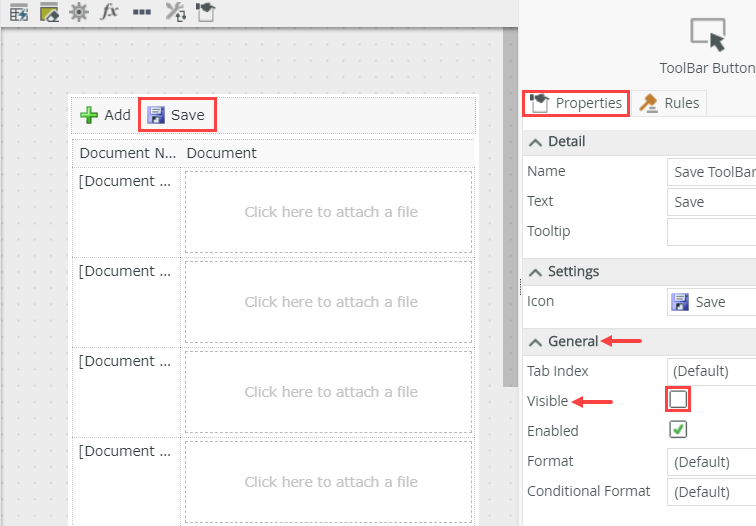The height and width of the screenshot is (526, 756).
Task: Select the Add toolbar button label
Action: [118, 115]
